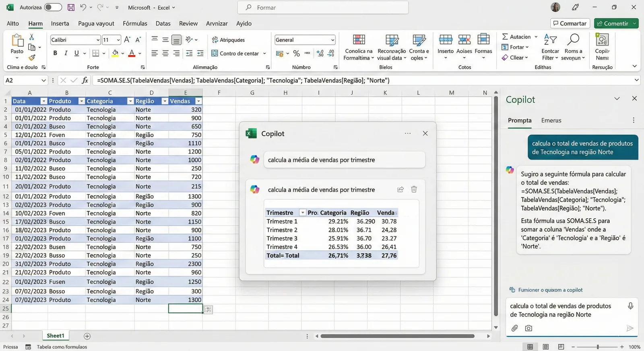This screenshot has height=351, width=644.
Task: Click the Save floppy disk icon
Action: pos(71,7)
